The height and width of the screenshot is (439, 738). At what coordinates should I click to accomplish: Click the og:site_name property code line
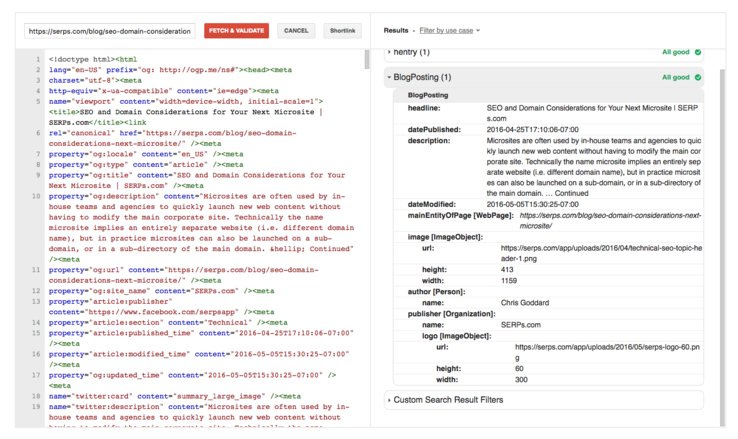tap(161, 291)
